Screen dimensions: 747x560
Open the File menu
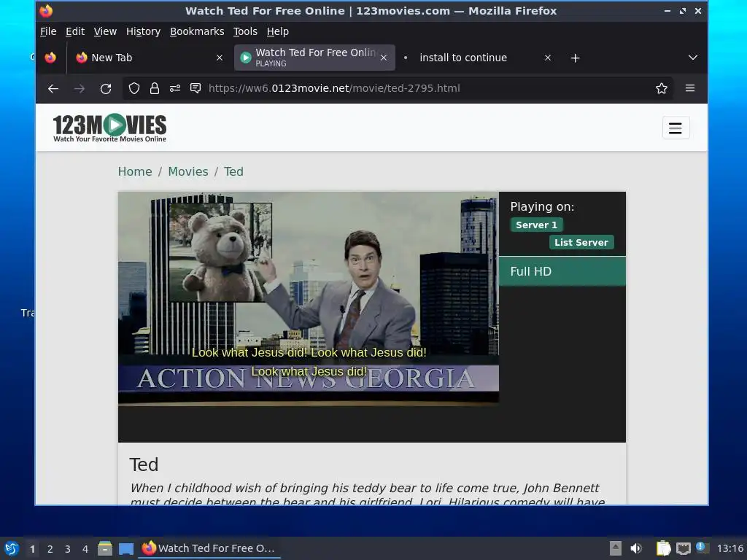(x=48, y=31)
